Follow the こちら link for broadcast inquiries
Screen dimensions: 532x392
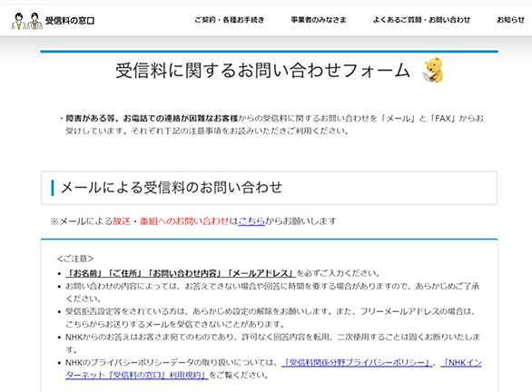(251, 221)
